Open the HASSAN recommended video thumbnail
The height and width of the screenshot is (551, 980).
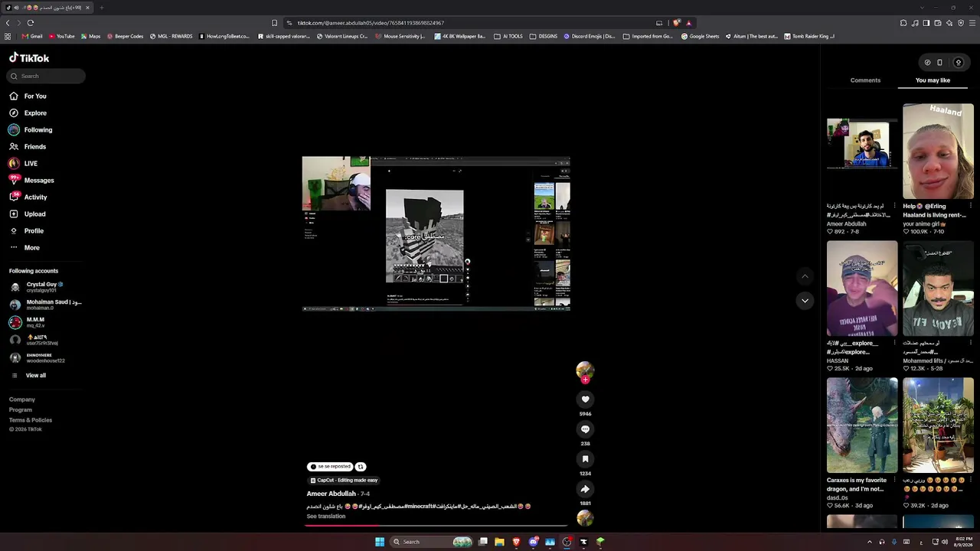pyautogui.click(x=862, y=289)
